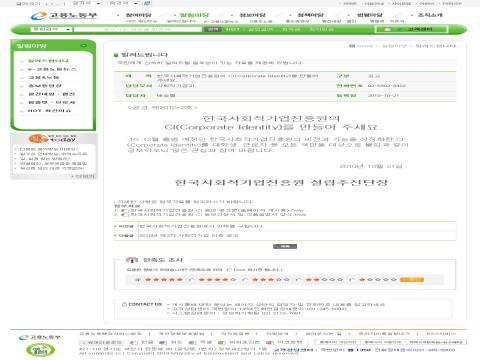
Task: Open 홍보동영상 in the sidebar
Action: coord(45,86)
